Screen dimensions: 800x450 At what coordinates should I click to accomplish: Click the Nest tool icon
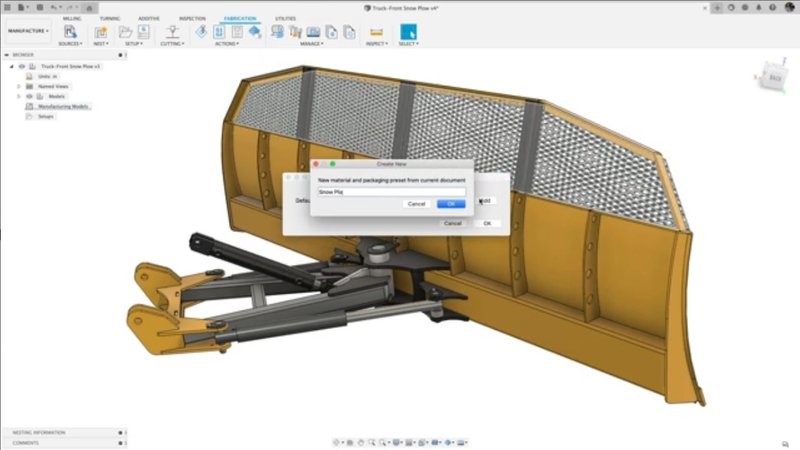point(101,32)
